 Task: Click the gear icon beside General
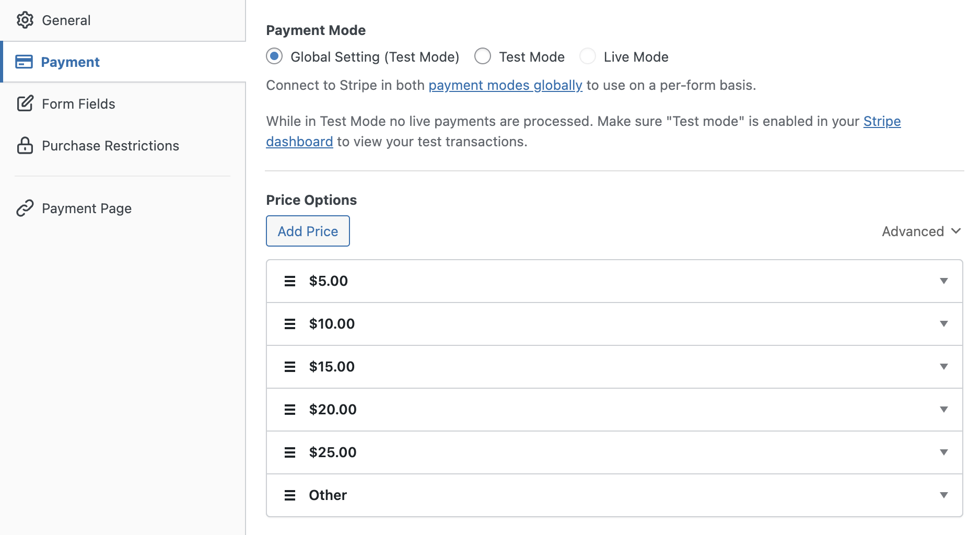tap(25, 20)
